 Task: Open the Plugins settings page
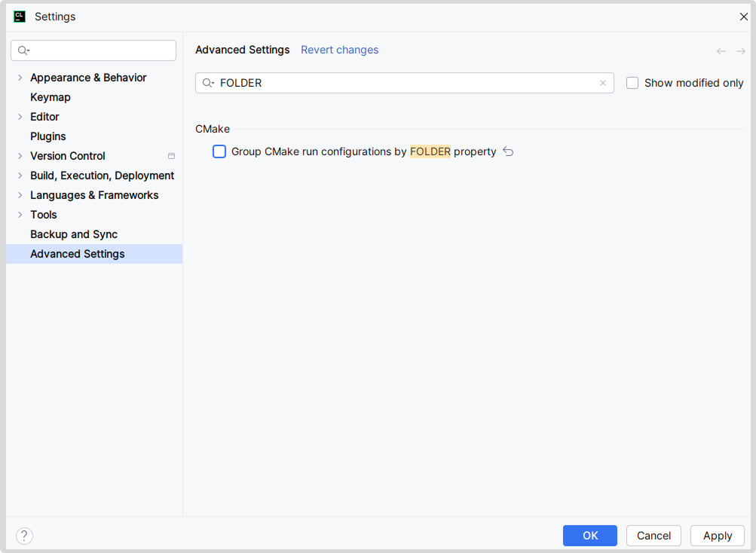(x=48, y=136)
